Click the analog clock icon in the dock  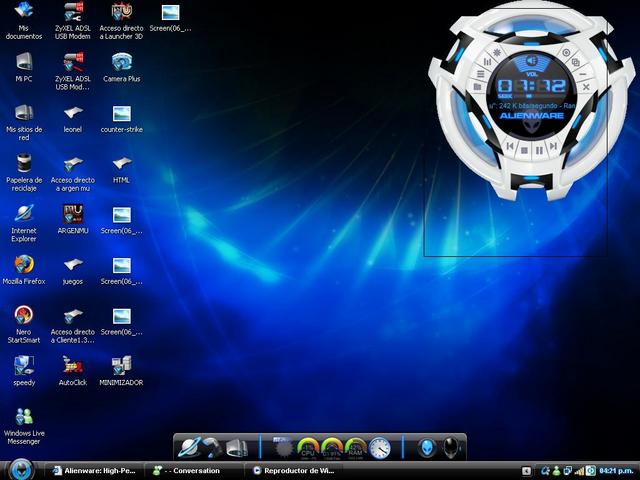(x=380, y=448)
